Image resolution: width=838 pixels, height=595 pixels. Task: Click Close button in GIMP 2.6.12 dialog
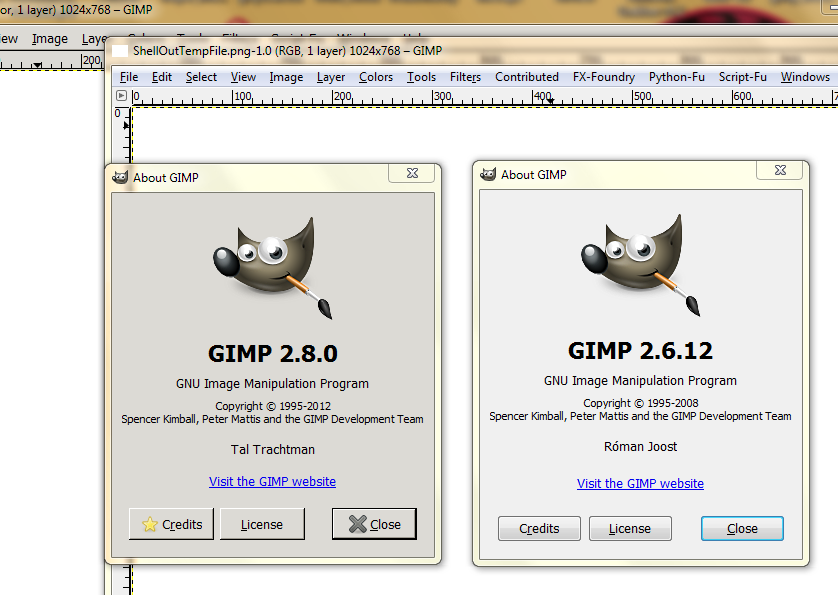(x=742, y=528)
